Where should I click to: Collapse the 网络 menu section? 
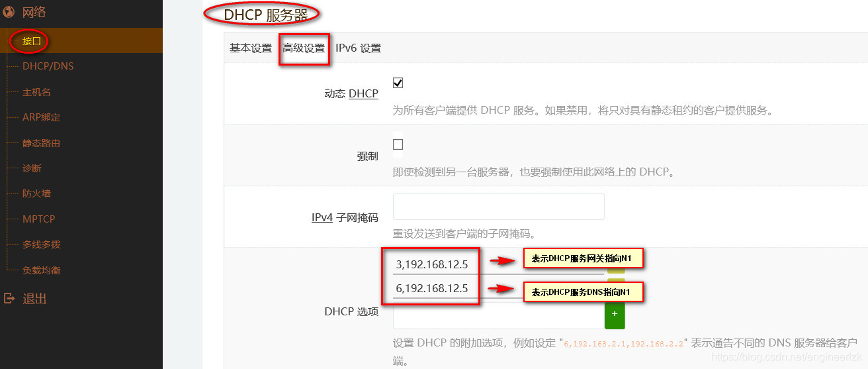[x=34, y=12]
